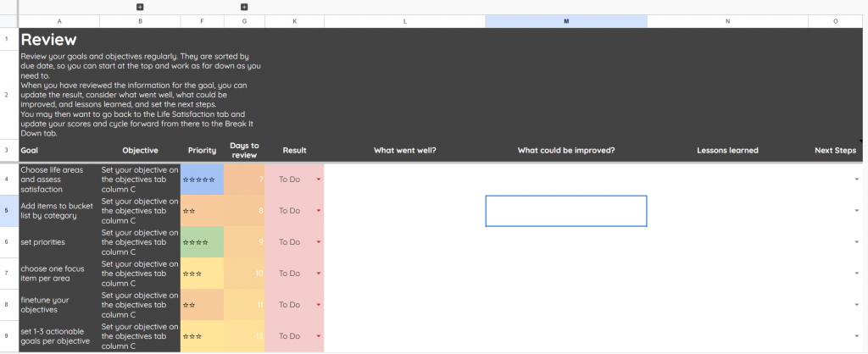Screen dimensions: 868x354
Task: Select the 'Add items to bucket list' goal cell
Action: click(x=58, y=211)
